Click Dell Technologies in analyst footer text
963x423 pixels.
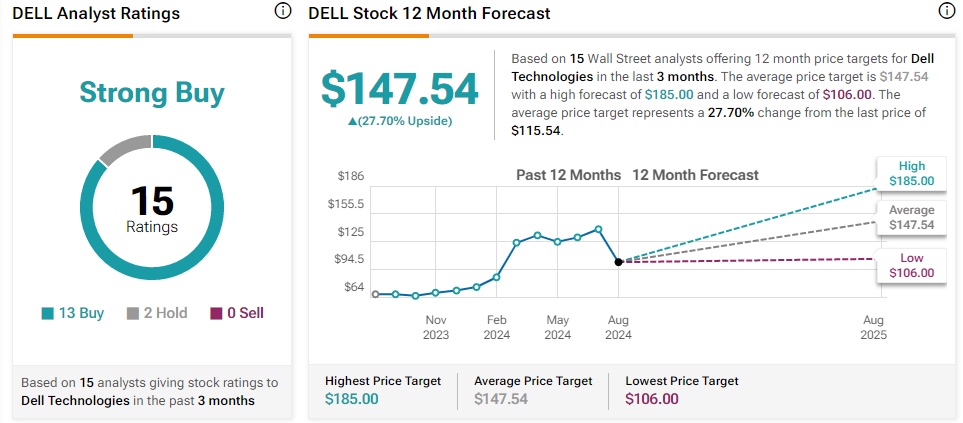(x=75, y=400)
